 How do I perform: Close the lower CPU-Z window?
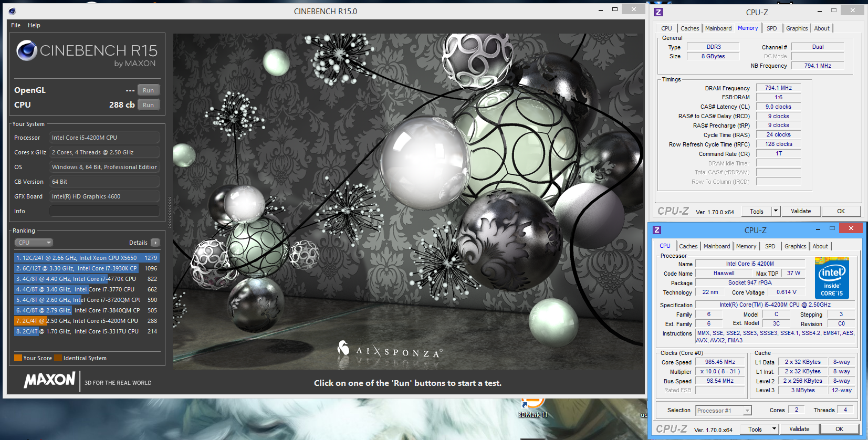click(851, 228)
